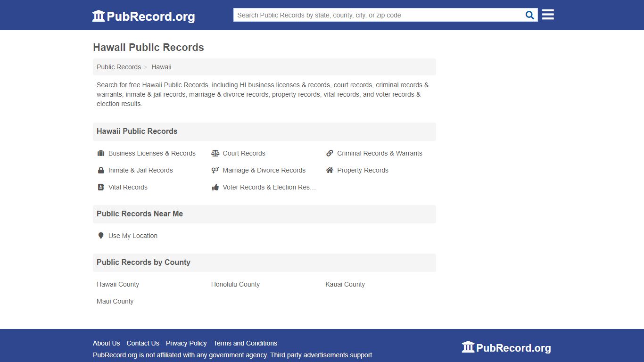The height and width of the screenshot is (362, 644).
Task: Open Marriage & Divorce Records link
Action: 264,170
